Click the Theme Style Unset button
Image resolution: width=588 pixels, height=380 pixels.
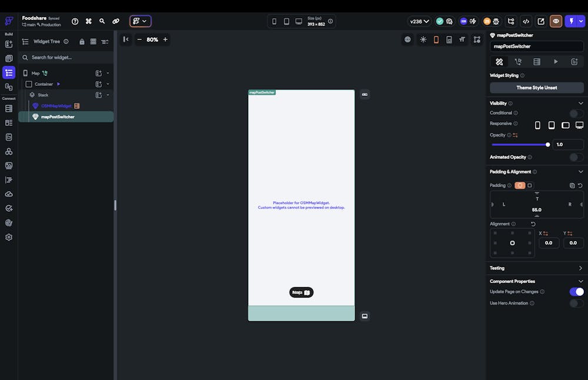click(536, 88)
